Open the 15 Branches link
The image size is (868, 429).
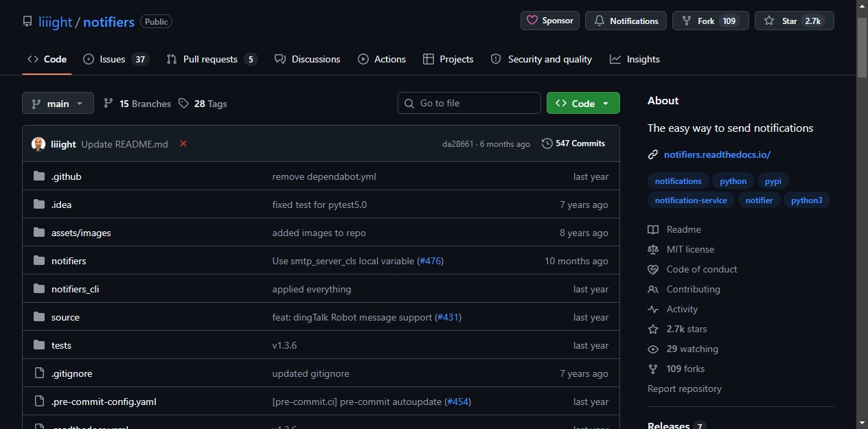tap(137, 104)
